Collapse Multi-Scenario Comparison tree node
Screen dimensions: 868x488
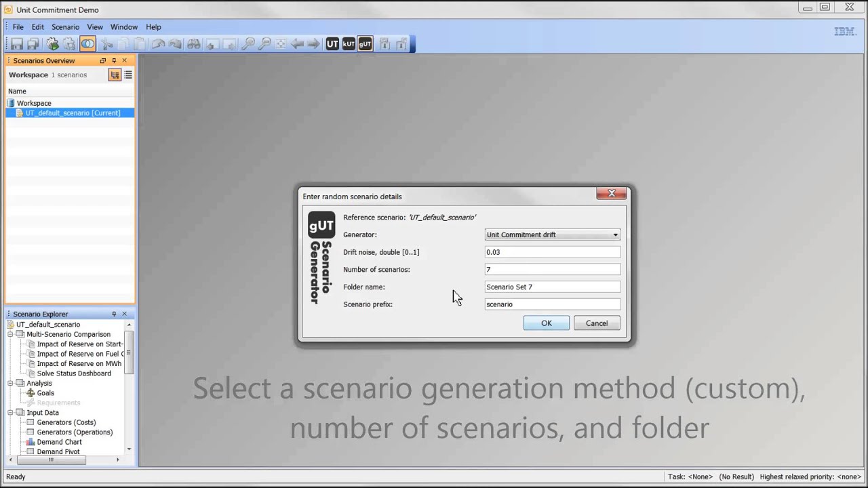(11, 334)
